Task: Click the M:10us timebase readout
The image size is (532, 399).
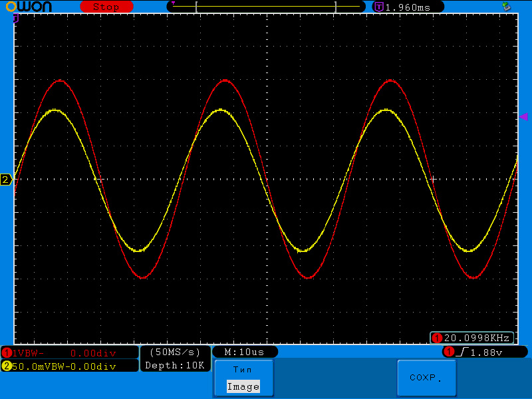Action: [x=244, y=352]
